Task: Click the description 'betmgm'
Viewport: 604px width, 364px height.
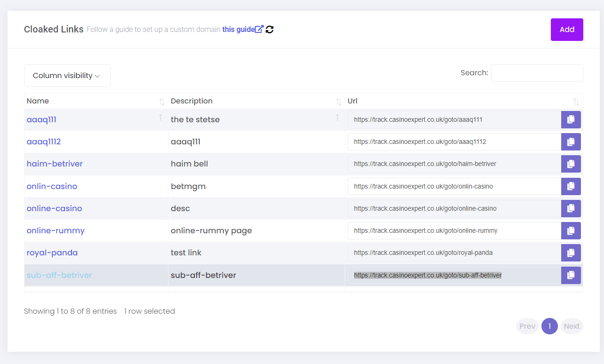Action: tap(188, 186)
